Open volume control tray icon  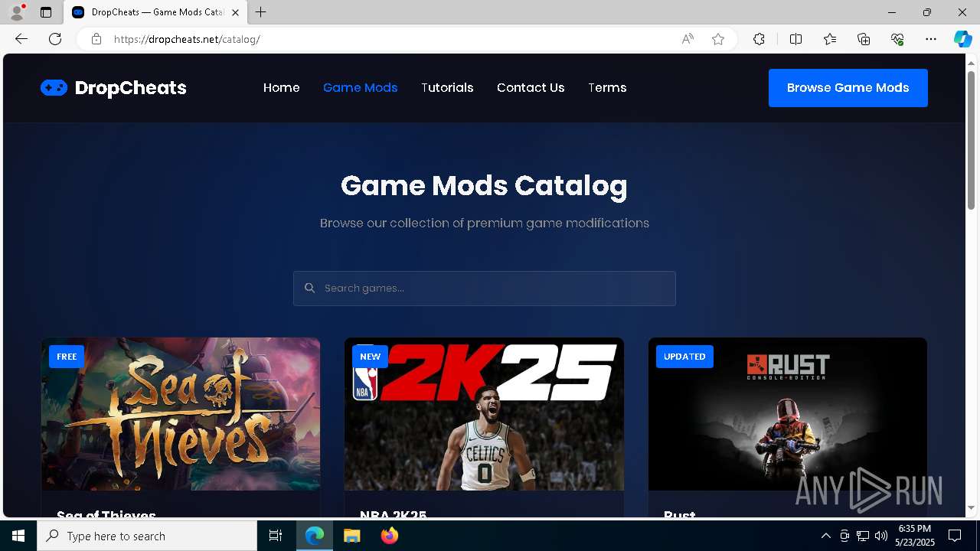[880, 536]
